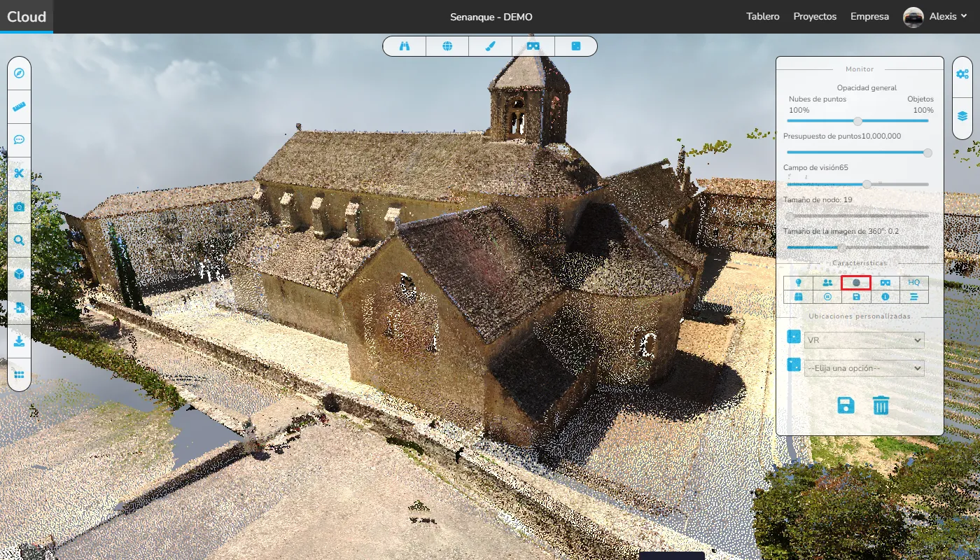Delete custom location with trash icon
980x560 pixels.
(x=881, y=405)
